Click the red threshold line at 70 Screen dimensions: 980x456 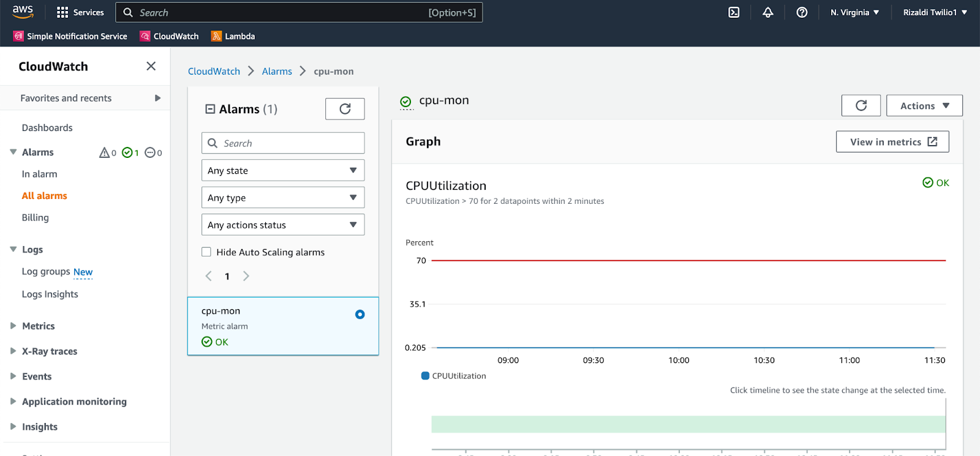tap(688, 260)
